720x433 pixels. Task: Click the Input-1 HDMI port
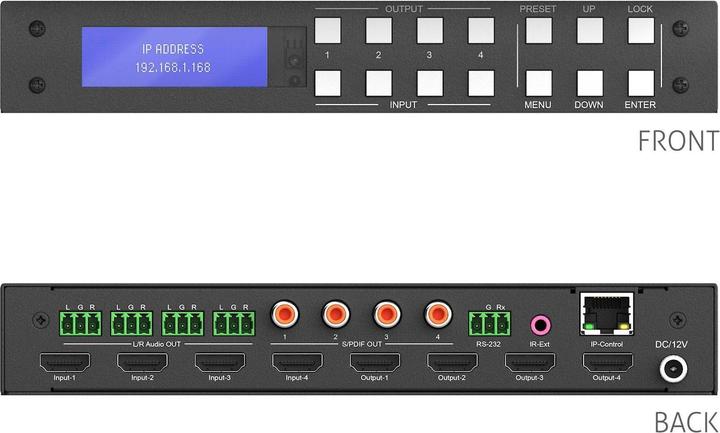pos(65,362)
